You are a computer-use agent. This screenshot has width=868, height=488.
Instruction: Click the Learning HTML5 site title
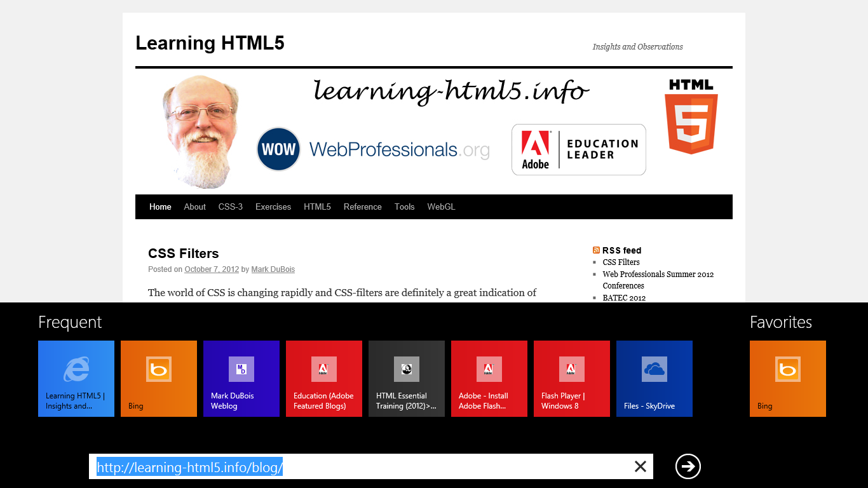210,43
